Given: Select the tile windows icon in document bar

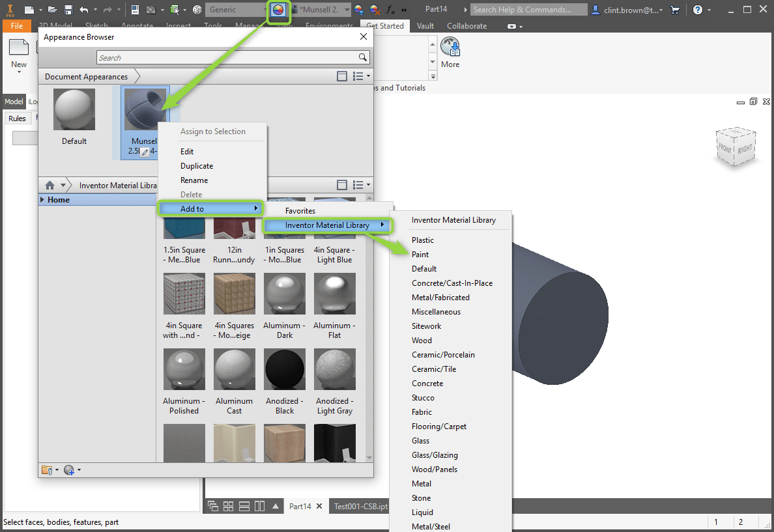Looking at the screenshot, I should 228,505.
